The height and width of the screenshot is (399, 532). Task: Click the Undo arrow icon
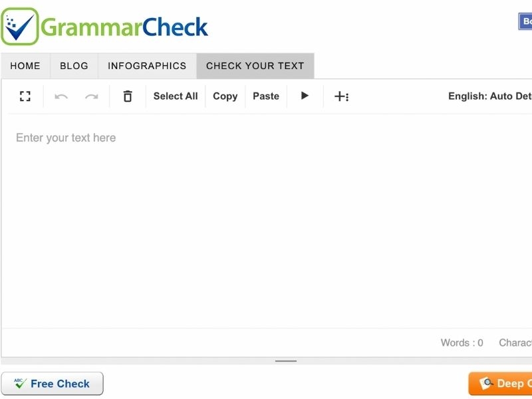click(x=62, y=96)
